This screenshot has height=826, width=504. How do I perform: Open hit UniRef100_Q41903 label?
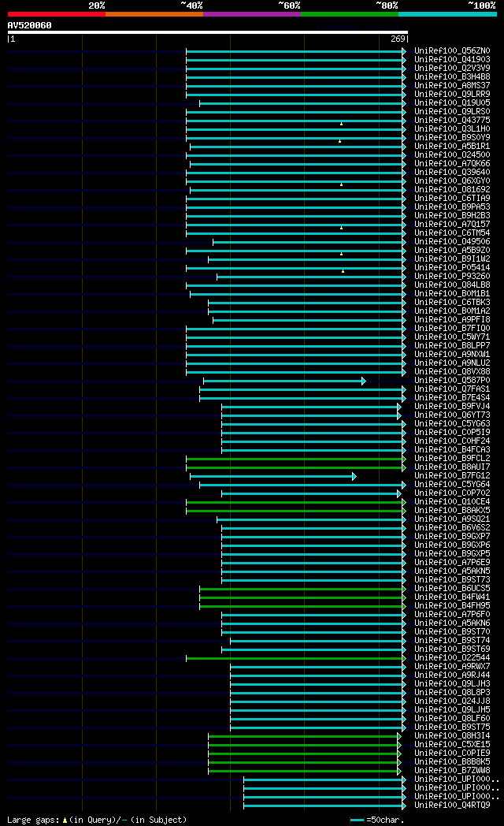click(x=452, y=60)
